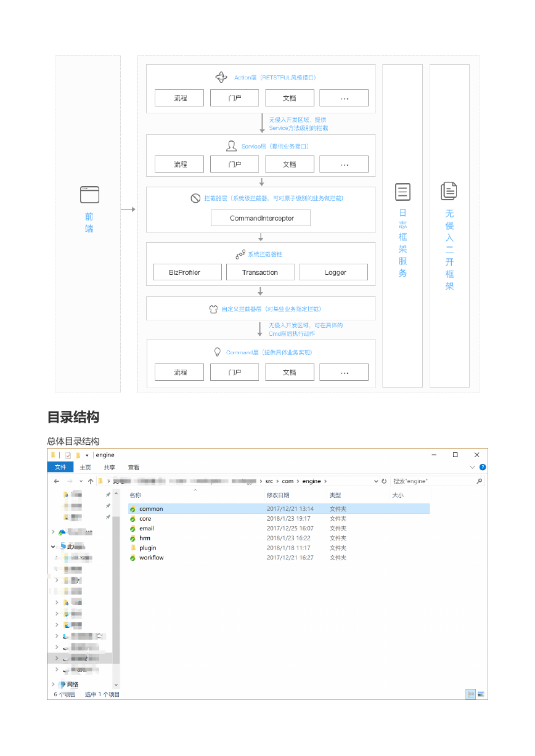Click the interceptor layer prohibition icon
Image resolution: width=535 pixels, height=756 pixels.
pyautogui.click(x=195, y=198)
